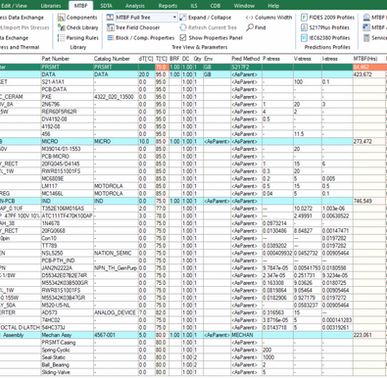387x378 pixels.
Task: Click the Mechan Assy part number
Action: tap(67, 335)
